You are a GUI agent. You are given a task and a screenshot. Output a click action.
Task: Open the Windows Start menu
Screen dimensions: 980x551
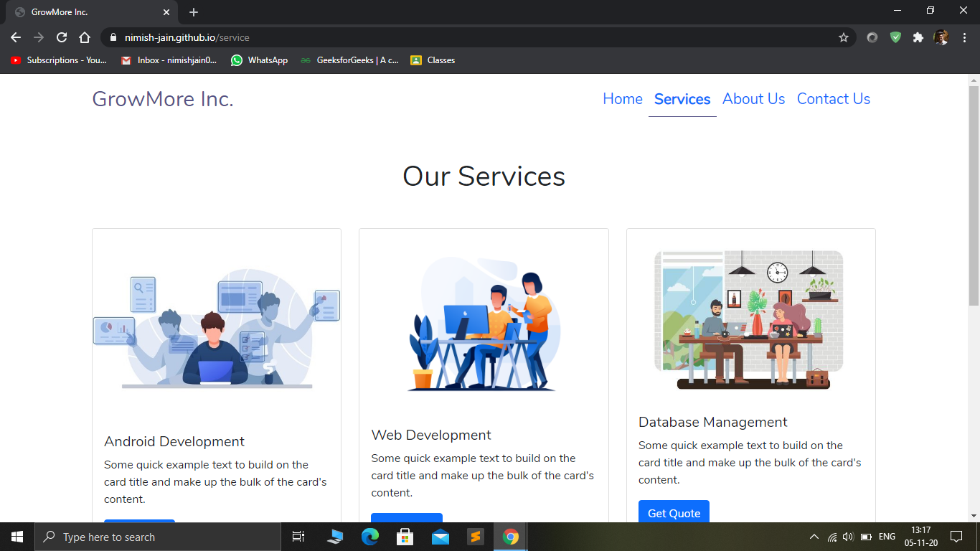point(17,537)
